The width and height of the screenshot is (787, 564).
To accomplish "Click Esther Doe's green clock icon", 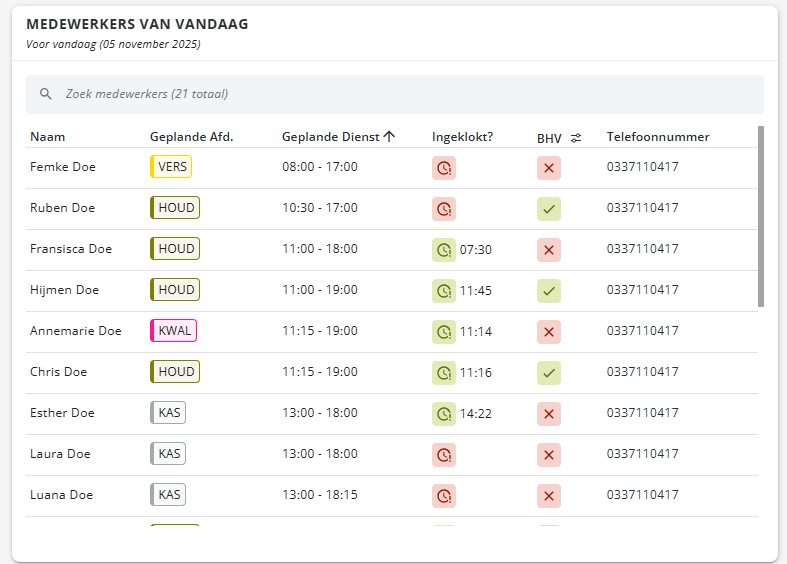I will coord(444,413).
